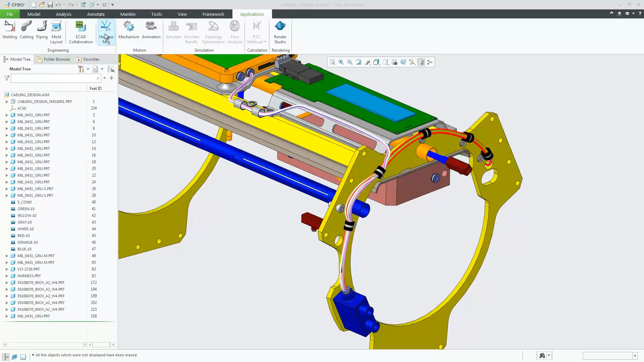
Task: Expand CABLING_DESIGN_SKEL0001.PRT node
Action: 7,102
